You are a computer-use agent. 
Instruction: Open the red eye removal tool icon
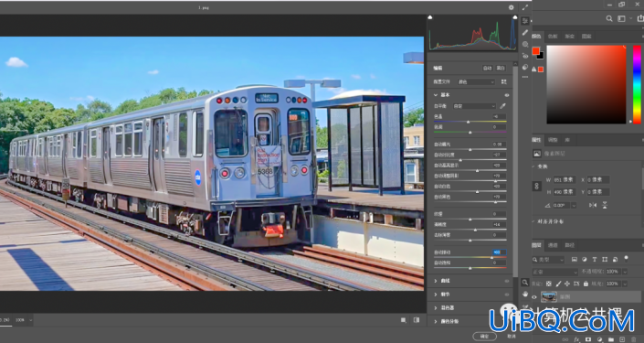tap(525, 56)
